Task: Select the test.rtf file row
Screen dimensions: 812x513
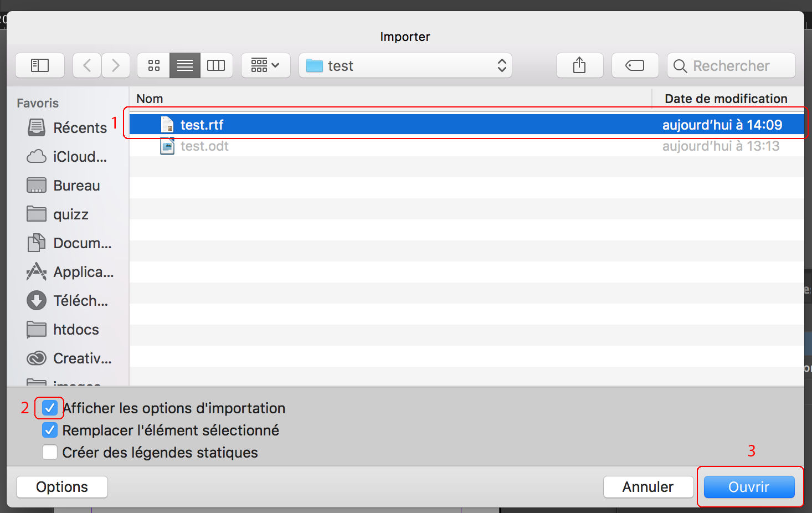Action: (466, 125)
